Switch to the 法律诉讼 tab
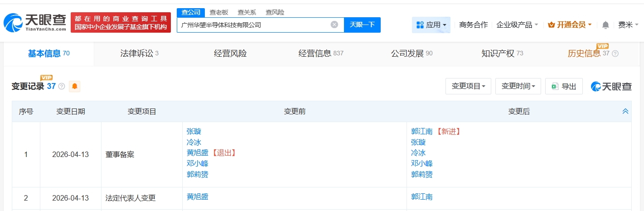The width and height of the screenshot is (644, 211). click(x=139, y=54)
